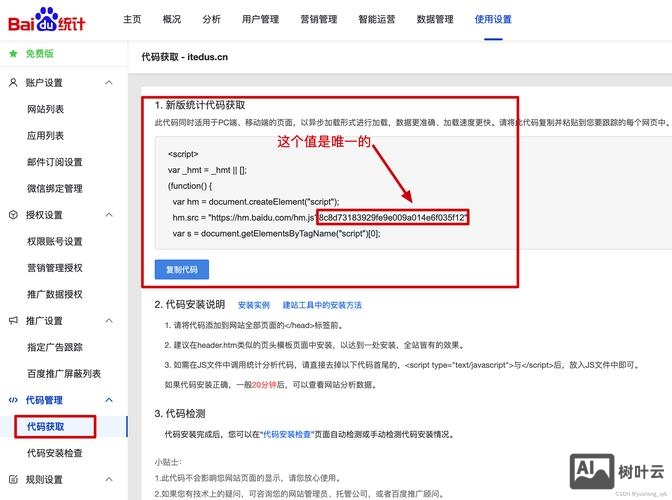
Task: Select 代码获取 in the sidebar
Action: tap(45, 427)
